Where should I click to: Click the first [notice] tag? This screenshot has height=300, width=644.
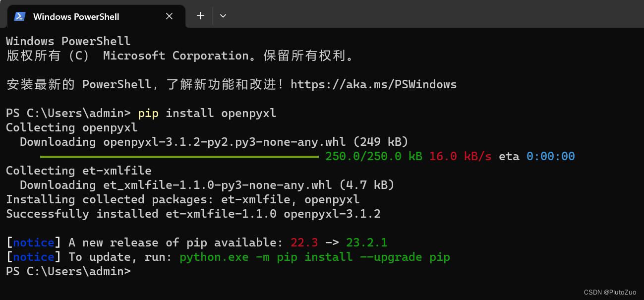click(x=33, y=242)
